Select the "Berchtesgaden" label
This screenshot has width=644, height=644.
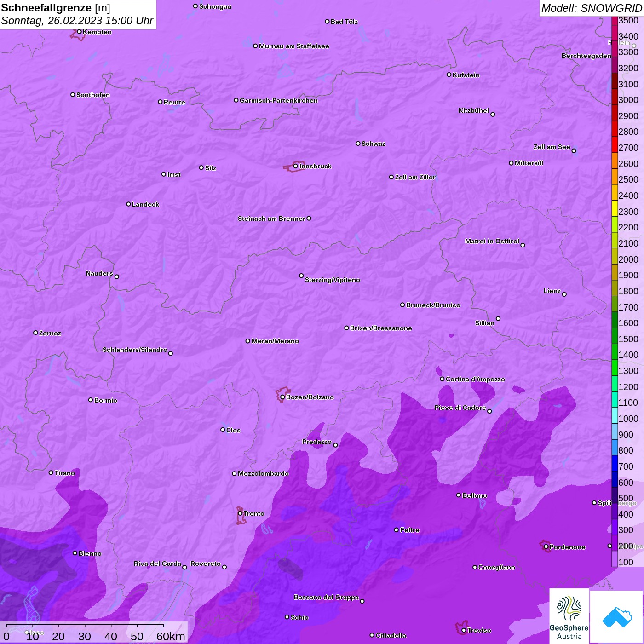point(586,56)
